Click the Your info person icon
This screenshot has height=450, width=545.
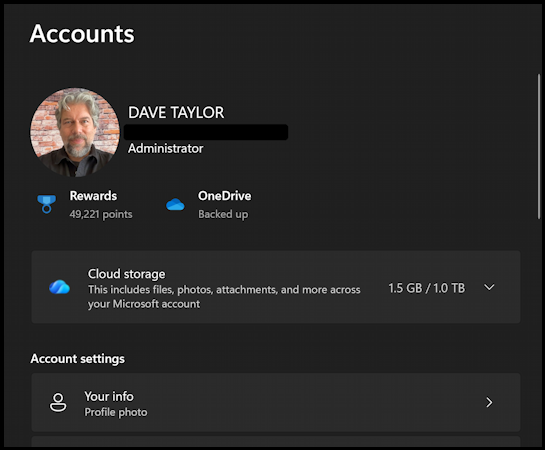click(58, 402)
